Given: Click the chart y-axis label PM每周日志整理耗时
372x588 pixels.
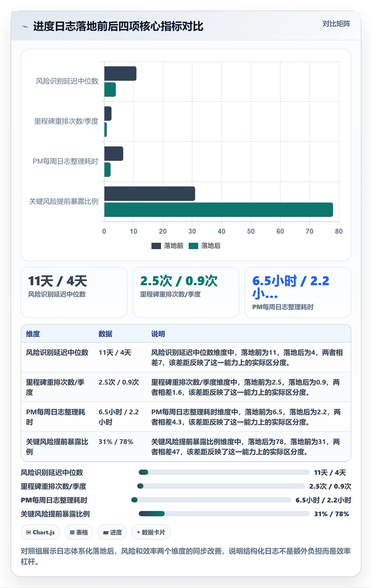Looking at the screenshot, I should click(65, 161).
